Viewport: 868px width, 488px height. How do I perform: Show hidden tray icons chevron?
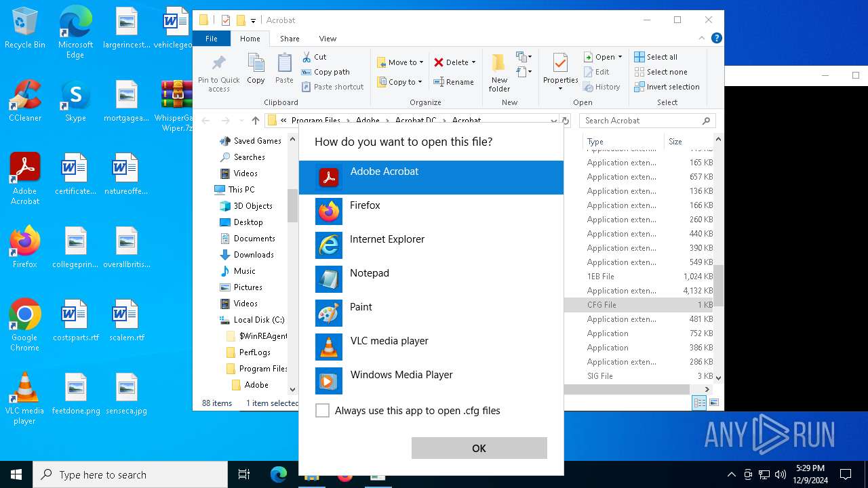[x=731, y=474]
